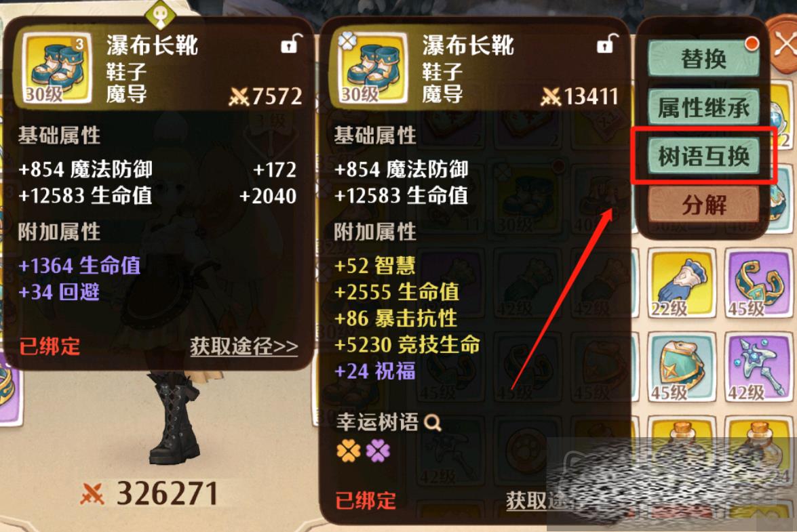This screenshot has width=797, height=532.
Task: Click the 替换 replace button
Action: click(x=703, y=59)
